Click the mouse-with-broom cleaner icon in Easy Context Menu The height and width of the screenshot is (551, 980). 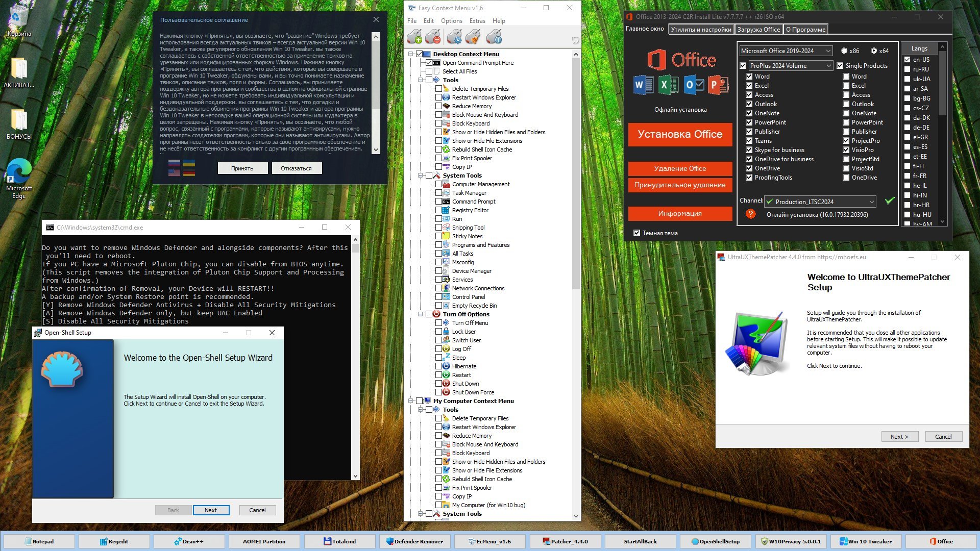coord(473,37)
